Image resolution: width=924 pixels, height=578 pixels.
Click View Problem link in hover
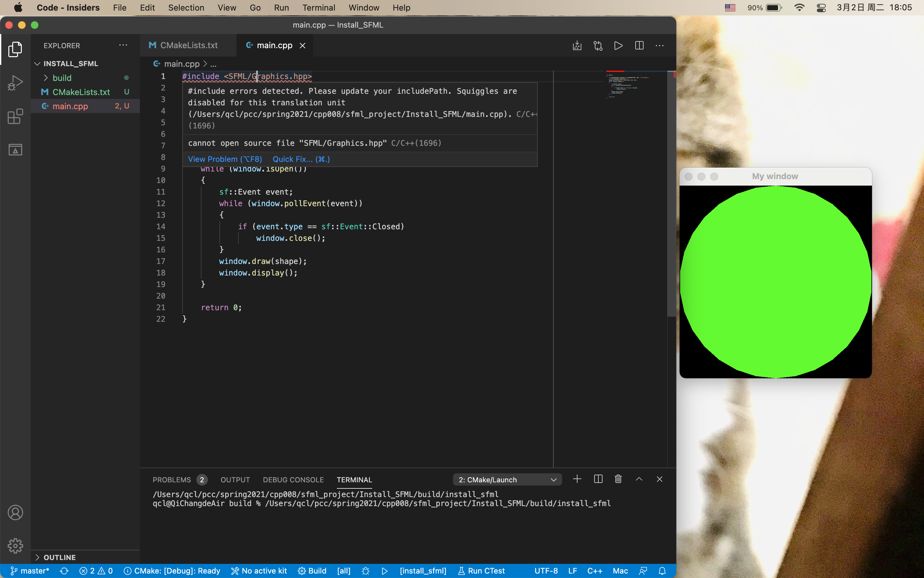(225, 159)
